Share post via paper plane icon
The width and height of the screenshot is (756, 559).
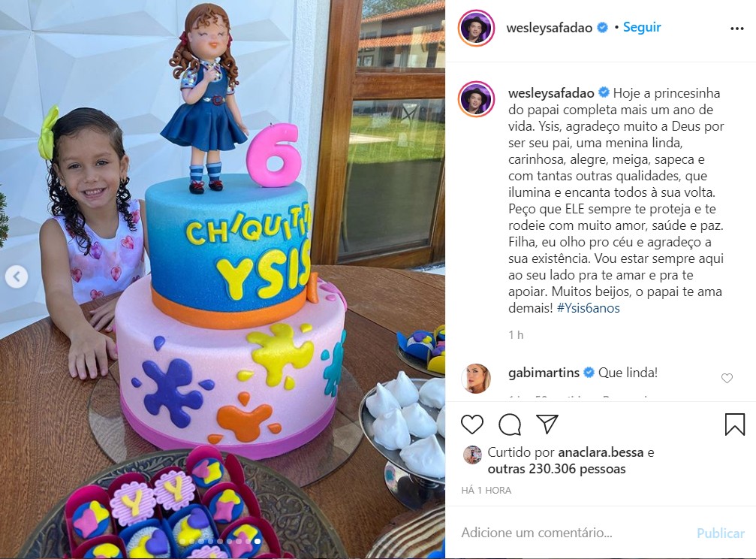(547, 424)
